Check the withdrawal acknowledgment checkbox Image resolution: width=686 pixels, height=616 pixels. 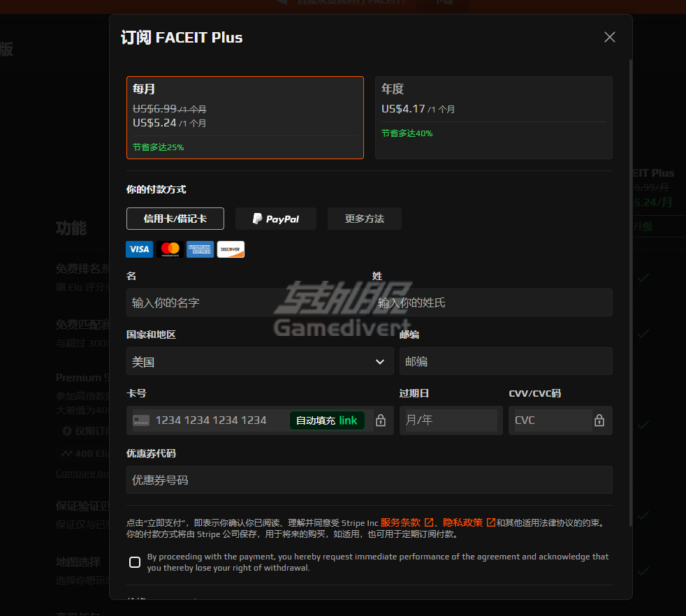134,562
